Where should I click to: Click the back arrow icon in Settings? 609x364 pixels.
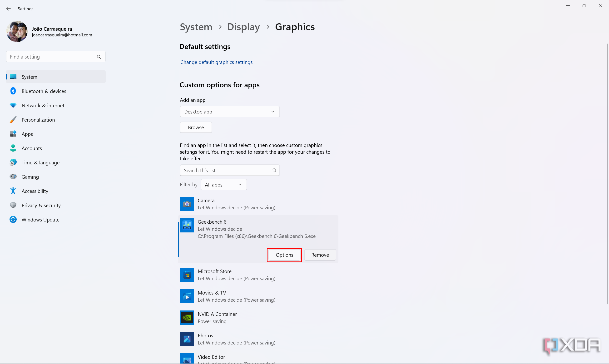(9, 9)
